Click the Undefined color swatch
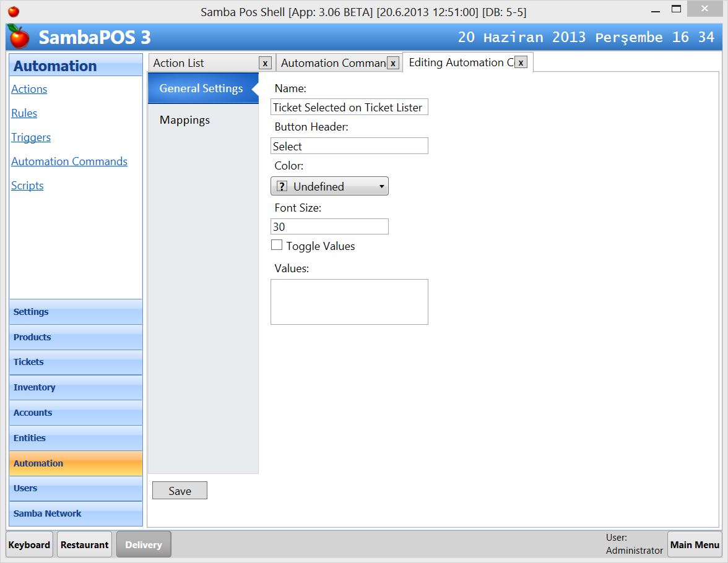Viewport: 728px width, 563px height. pos(281,186)
